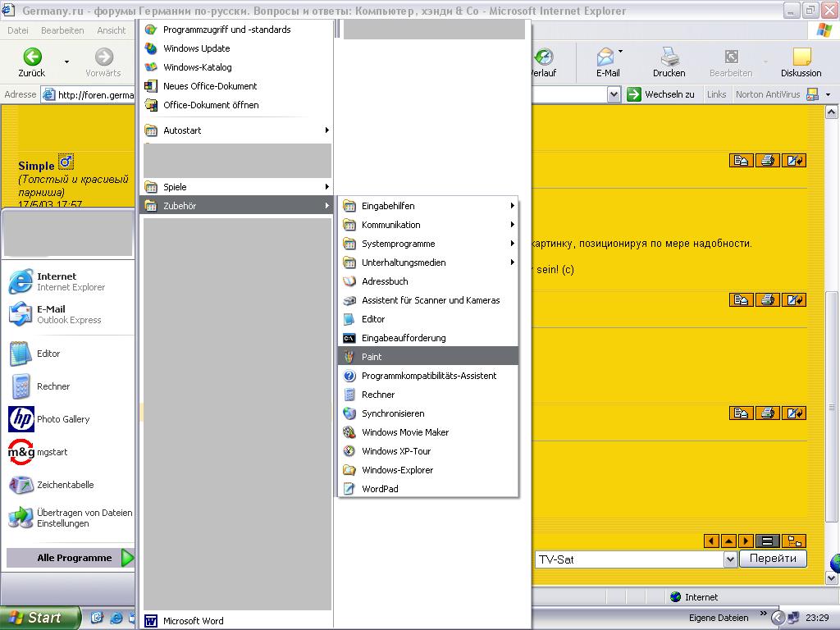840x630 pixels.
Task: Open the address bar dropdown arrow
Action: (613, 94)
